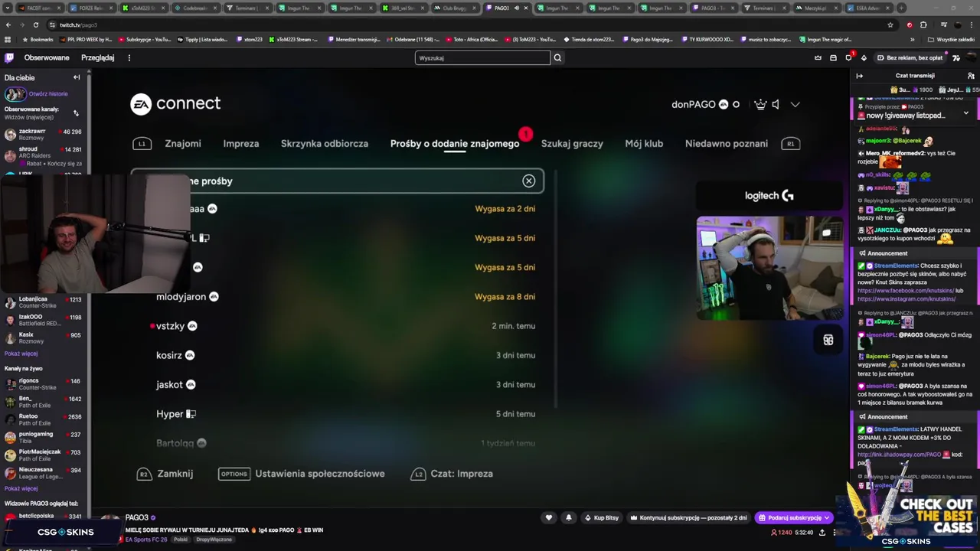This screenshot has width=980, height=551.
Task: Open the Podaruj subskrypcję dropdown arrow
Action: pyautogui.click(x=826, y=518)
